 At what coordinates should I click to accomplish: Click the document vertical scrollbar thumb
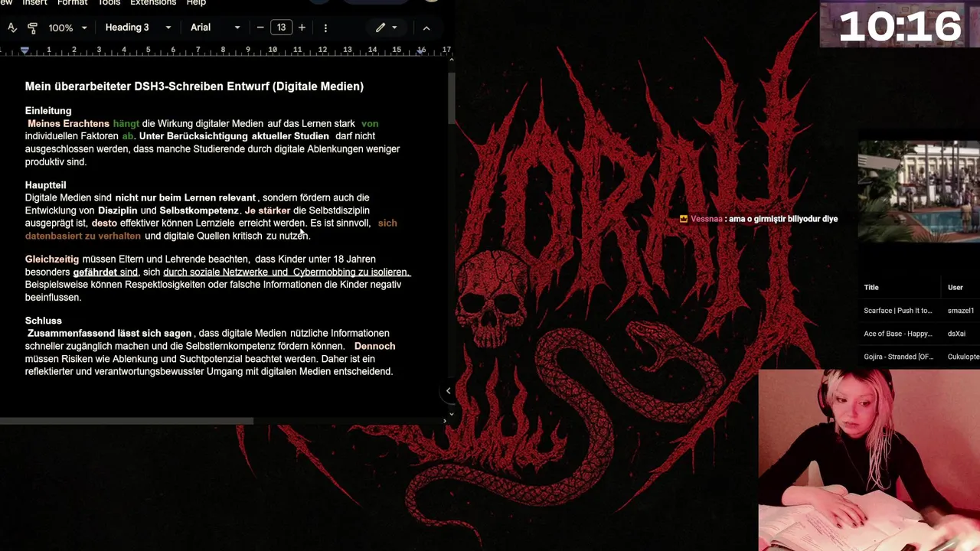[x=451, y=98]
